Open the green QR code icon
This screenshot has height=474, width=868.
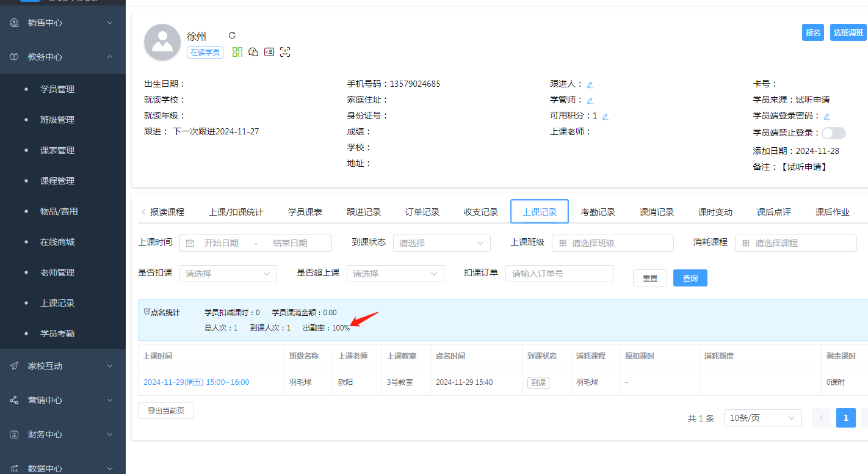click(x=237, y=52)
